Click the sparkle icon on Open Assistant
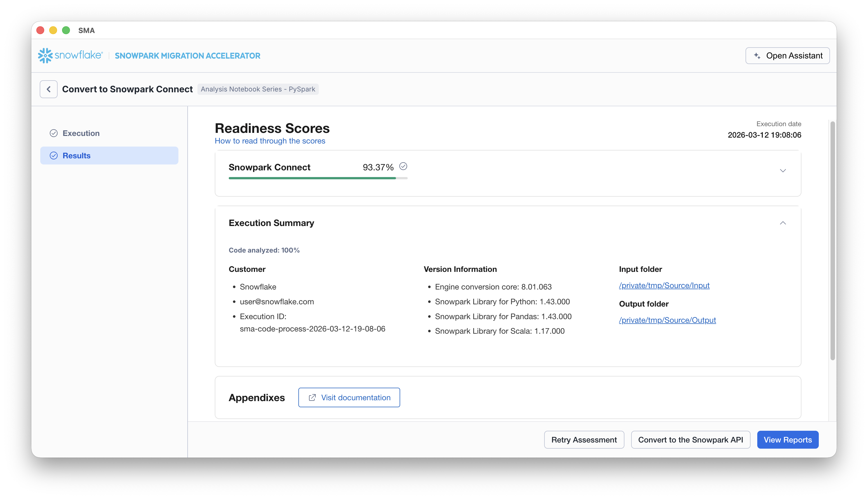 (x=757, y=55)
